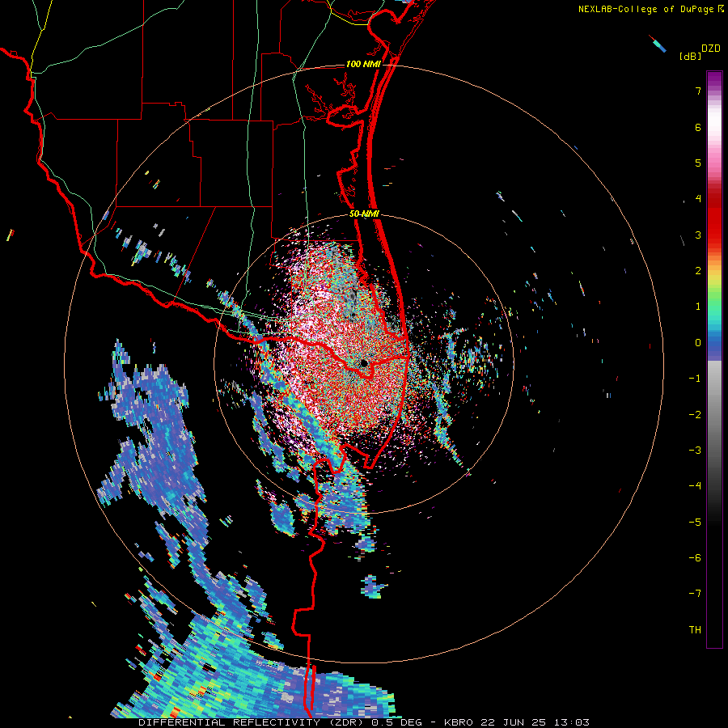Image resolution: width=728 pixels, height=728 pixels.
Task: Click the -6 value on the color scale
Action: [695, 557]
